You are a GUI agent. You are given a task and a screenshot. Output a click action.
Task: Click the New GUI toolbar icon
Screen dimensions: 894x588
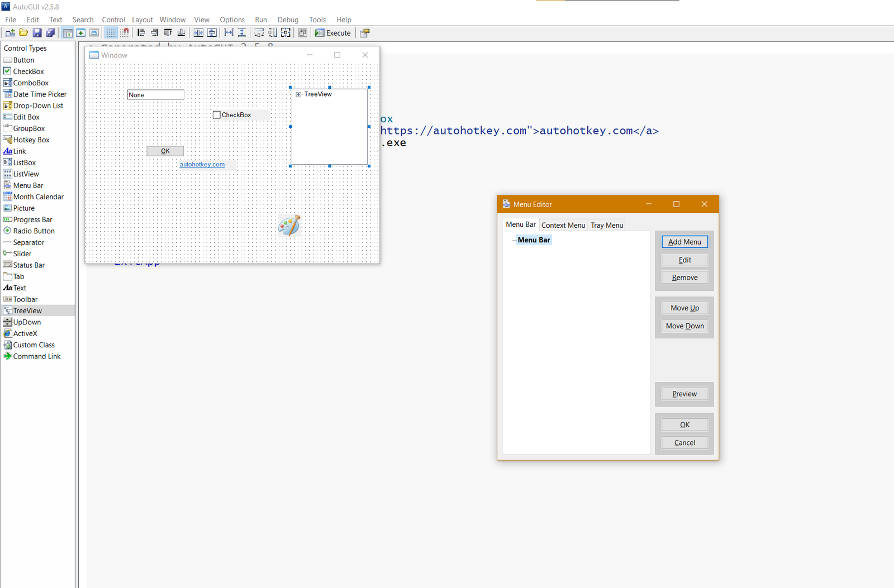pyautogui.click(x=10, y=33)
